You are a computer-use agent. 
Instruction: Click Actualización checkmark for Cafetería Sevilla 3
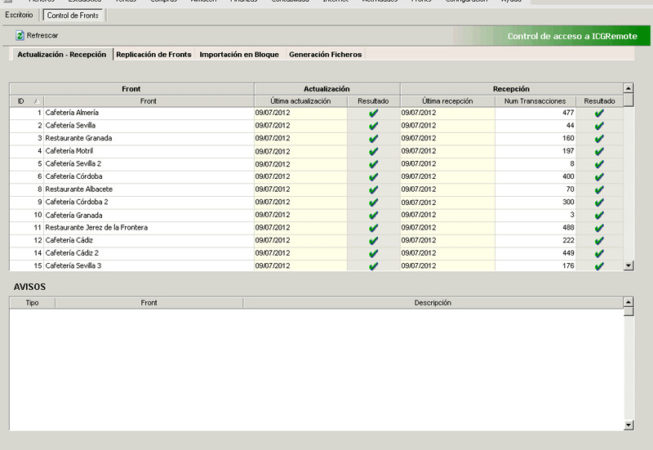pyautogui.click(x=374, y=266)
